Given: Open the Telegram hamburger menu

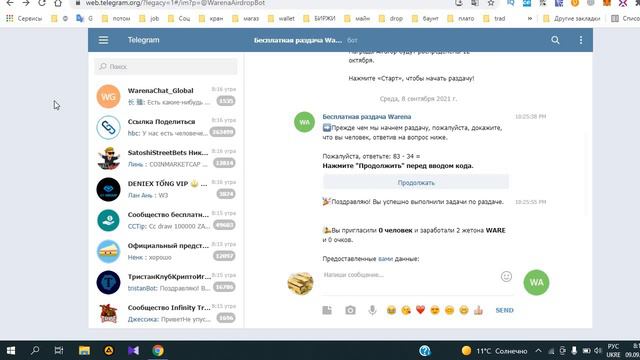Looking at the screenshot, I should click(103, 40).
